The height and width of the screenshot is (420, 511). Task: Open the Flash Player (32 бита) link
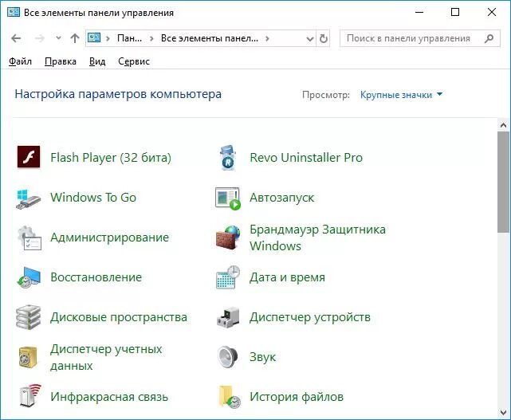111,158
